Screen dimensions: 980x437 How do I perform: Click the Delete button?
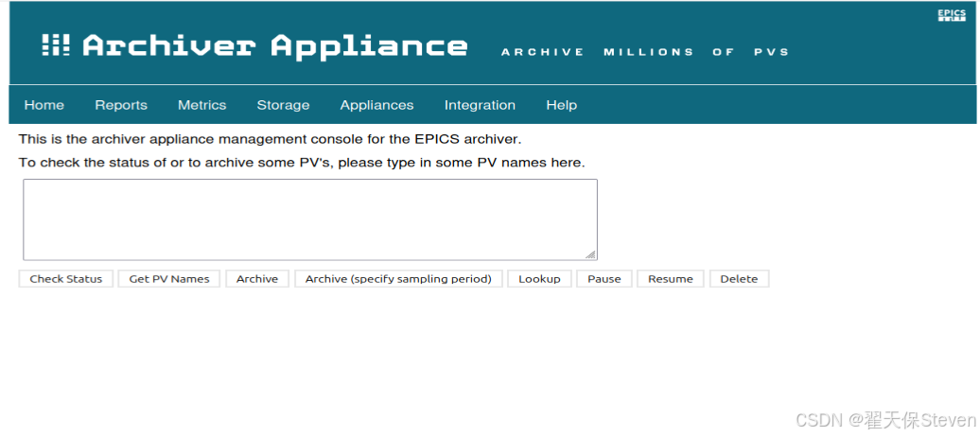[739, 279]
